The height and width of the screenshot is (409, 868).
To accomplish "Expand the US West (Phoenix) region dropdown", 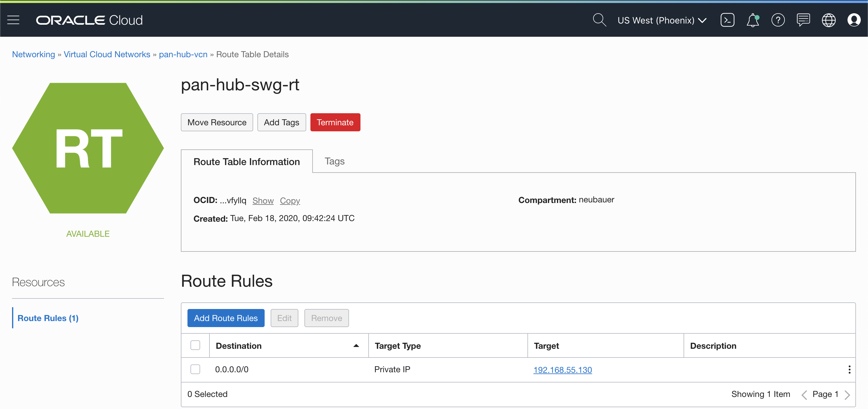I will coord(662,20).
